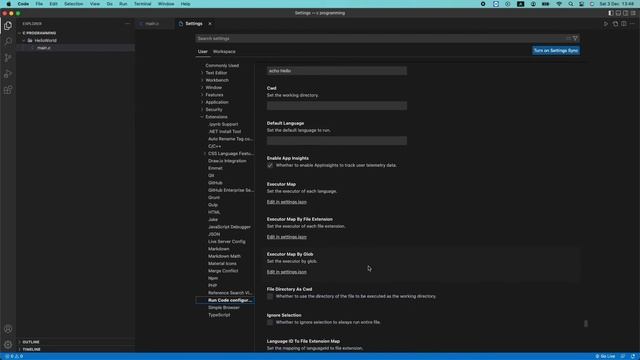
Task: Open macOS Control Center icon
Action: [582, 4]
